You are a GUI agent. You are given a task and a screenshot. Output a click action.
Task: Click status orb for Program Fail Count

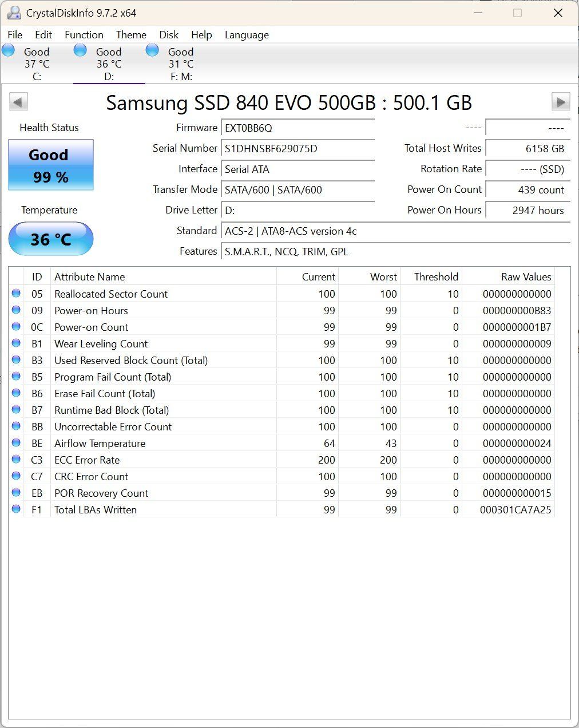(x=16, y=377)
